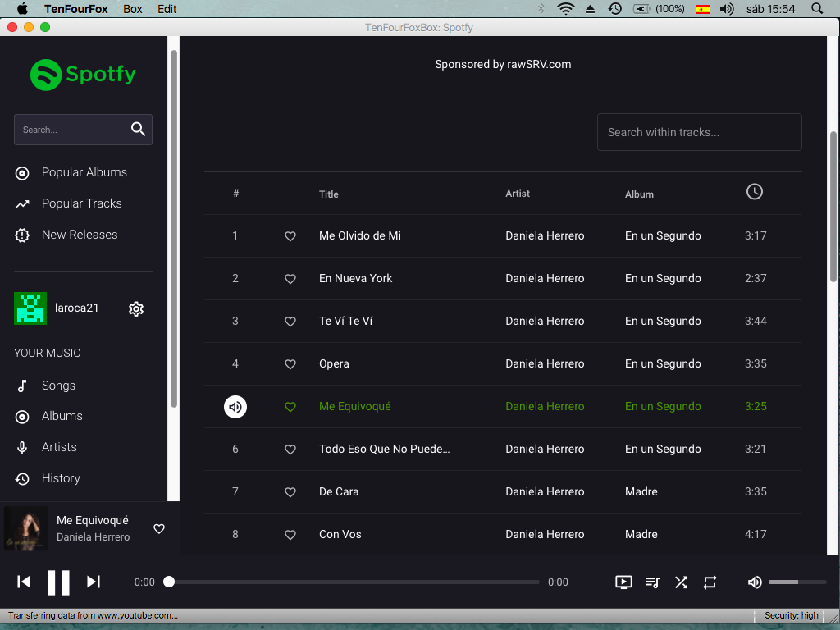Viewport: 840px width, 630px height.
Task: Click the playback progress bar
Action: click(354, 582)
